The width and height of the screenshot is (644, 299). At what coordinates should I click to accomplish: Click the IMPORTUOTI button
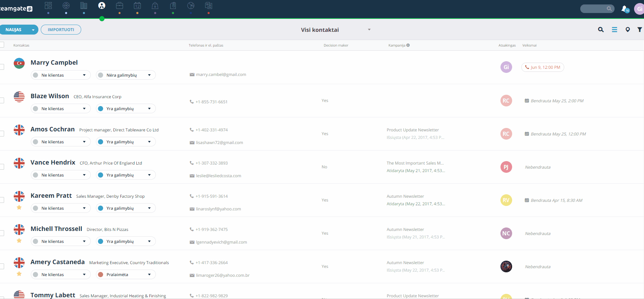[61, 30]
